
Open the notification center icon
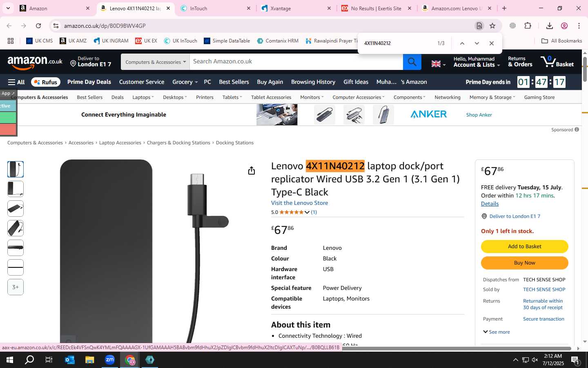click(x=575, y=360)
